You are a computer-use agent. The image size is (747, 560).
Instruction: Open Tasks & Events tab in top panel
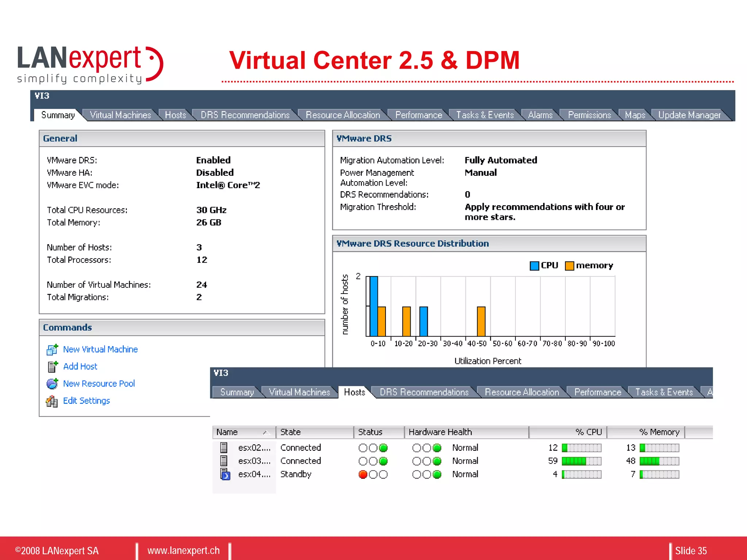[485, 115]
